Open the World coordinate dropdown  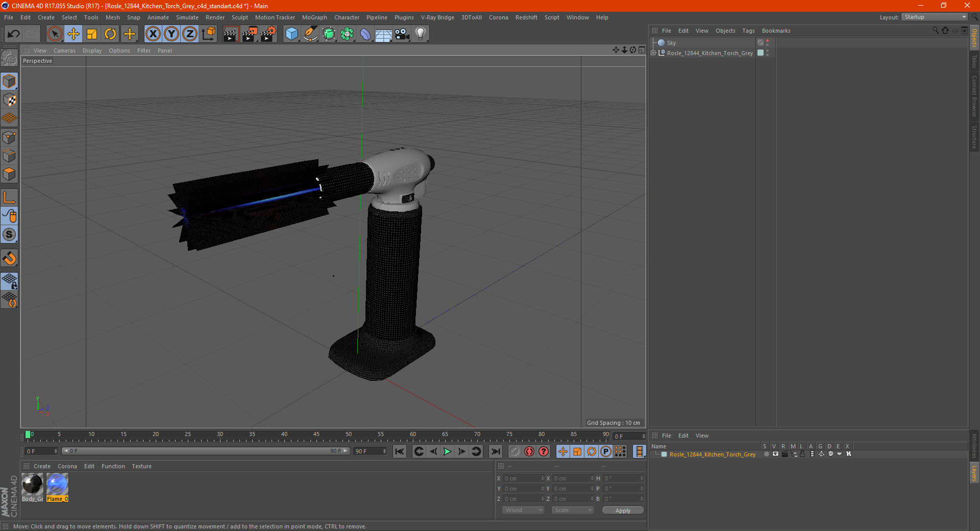click(x=523, y=510)
